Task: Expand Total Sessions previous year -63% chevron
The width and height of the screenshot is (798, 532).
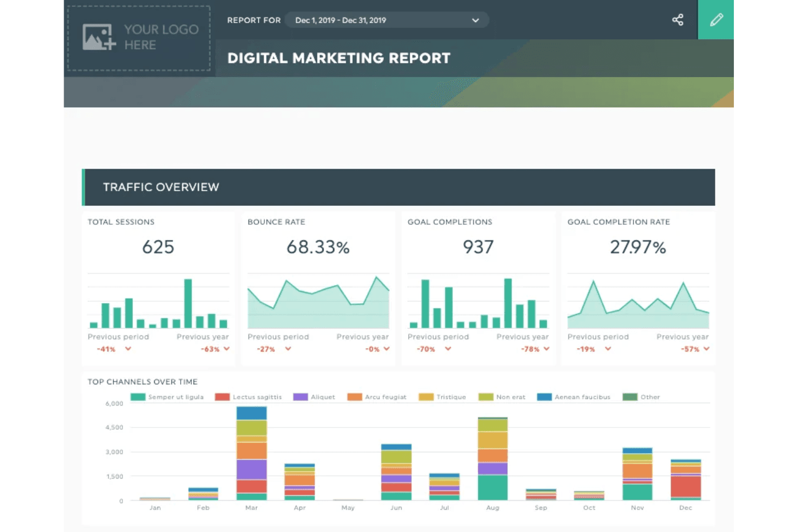Action: 226,349
